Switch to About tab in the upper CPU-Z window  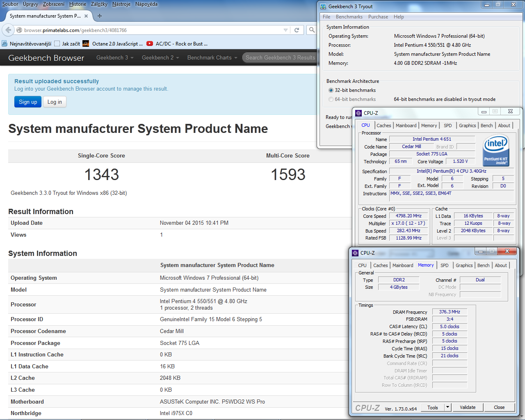click(x=504, y=126)
